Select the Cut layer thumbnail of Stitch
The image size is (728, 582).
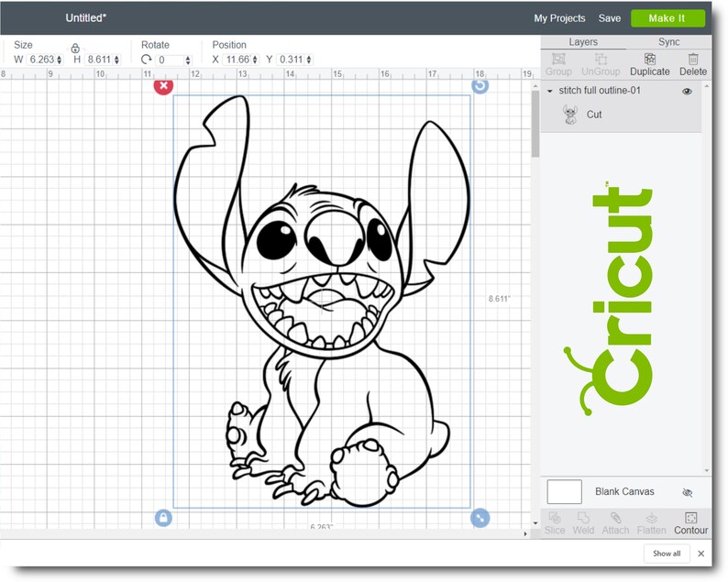pyautogui.click(x=569, y=115)
